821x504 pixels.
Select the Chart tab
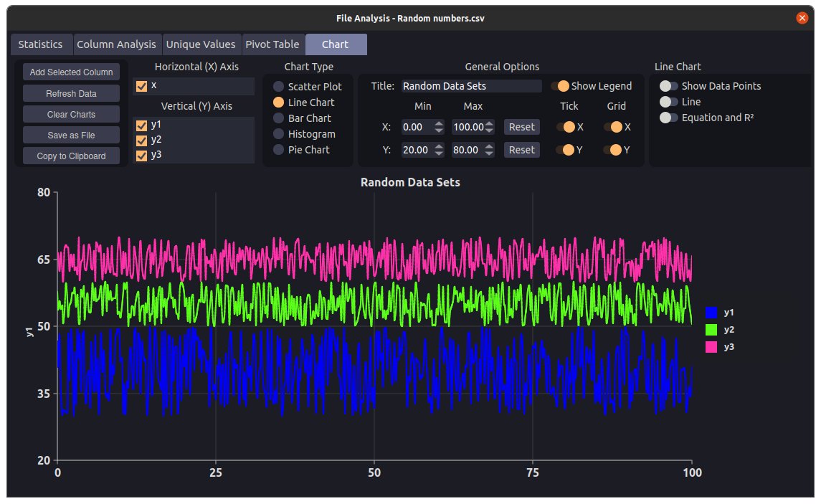click(x=335, y=44)
